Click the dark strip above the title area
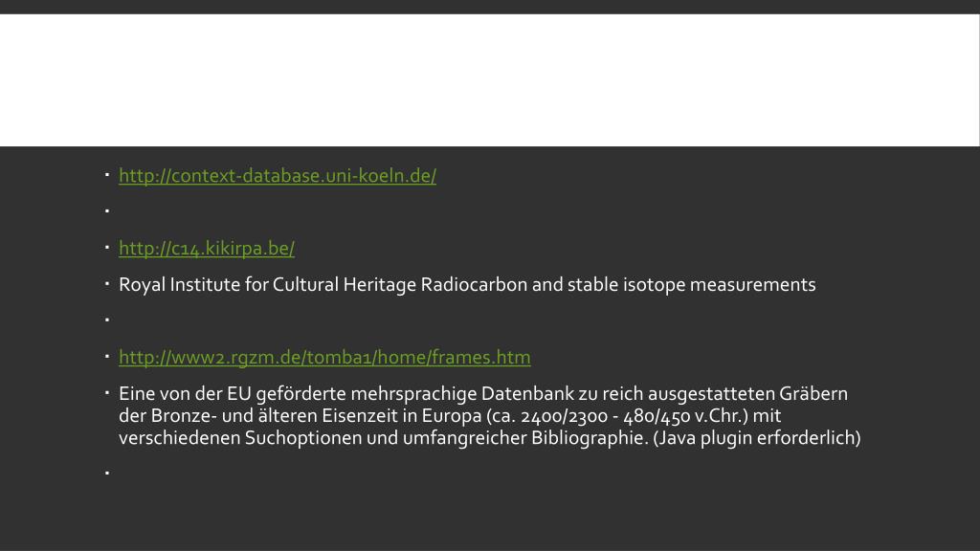 point(489,7)
